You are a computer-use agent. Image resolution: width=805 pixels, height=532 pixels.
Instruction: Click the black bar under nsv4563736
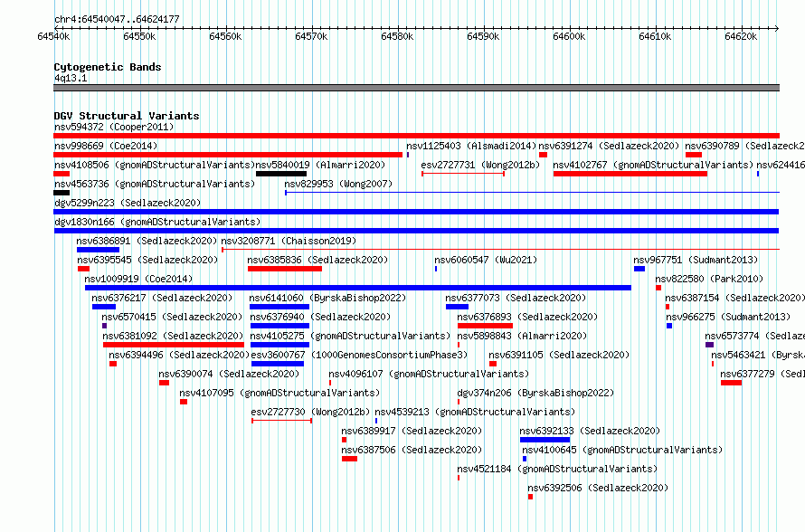[x=62, y=193]
